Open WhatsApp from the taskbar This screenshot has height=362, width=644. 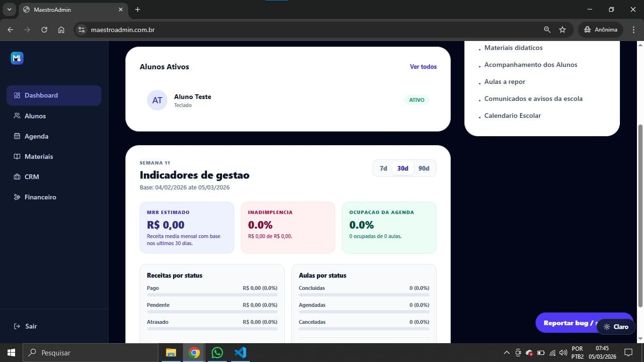coord(217,352)
